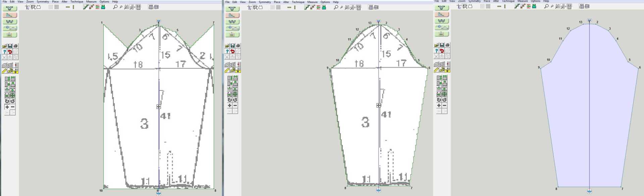The image size is (644, 196).
Task: Click the large magnifier zoom icon in left window
Action: [115, 7]
